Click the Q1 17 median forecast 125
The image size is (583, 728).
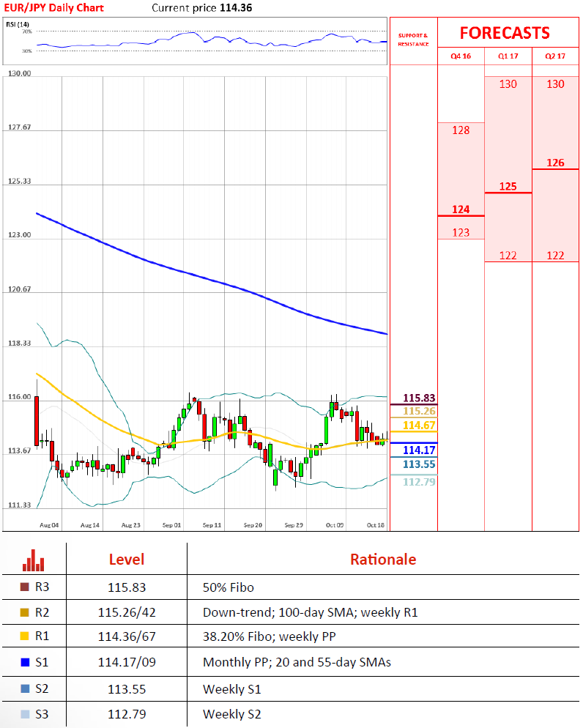coord(508,186)
